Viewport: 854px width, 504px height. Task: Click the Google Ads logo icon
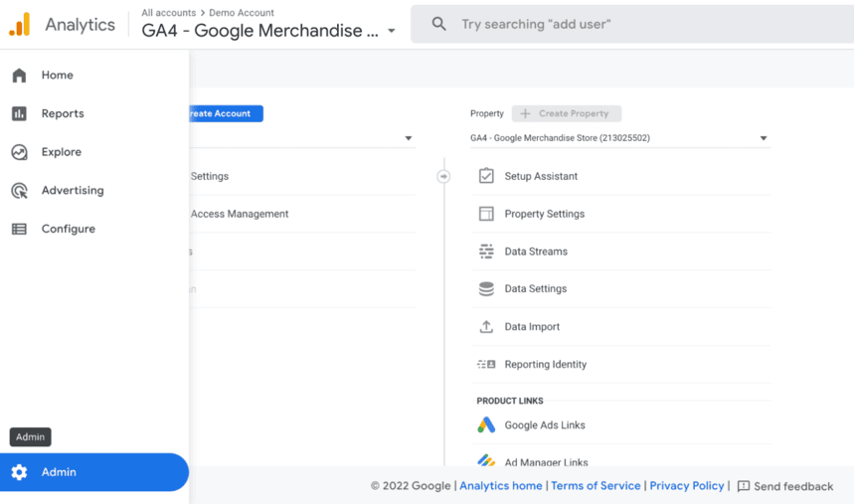[x=486, y=425]
